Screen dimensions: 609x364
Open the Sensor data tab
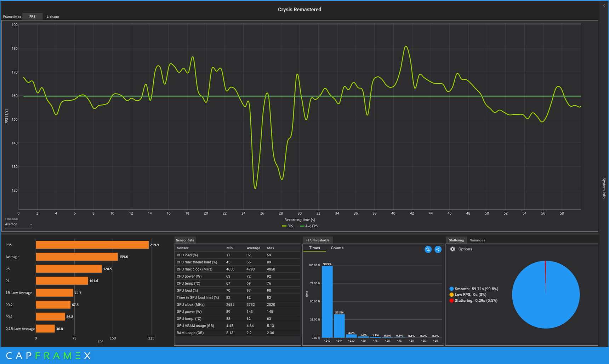(x=185, y=240)
